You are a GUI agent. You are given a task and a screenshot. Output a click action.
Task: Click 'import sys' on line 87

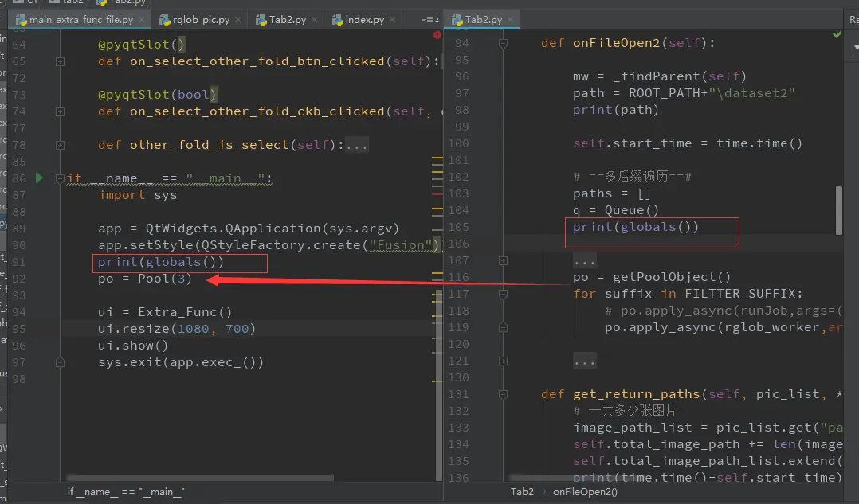[138, 195]
